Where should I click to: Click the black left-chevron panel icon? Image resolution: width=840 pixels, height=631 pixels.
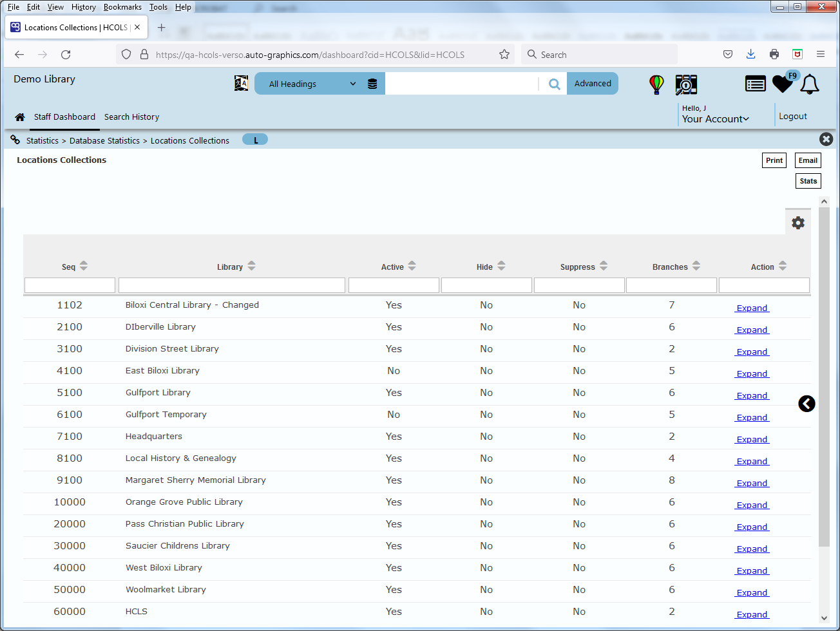(x=807, y=404)
